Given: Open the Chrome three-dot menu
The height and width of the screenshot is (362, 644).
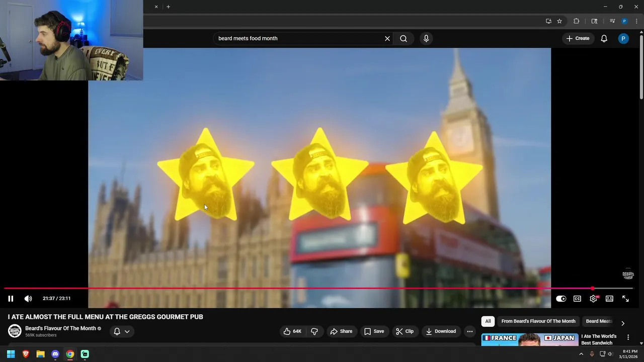Looking at the screenshot, I should pos(636,21).
